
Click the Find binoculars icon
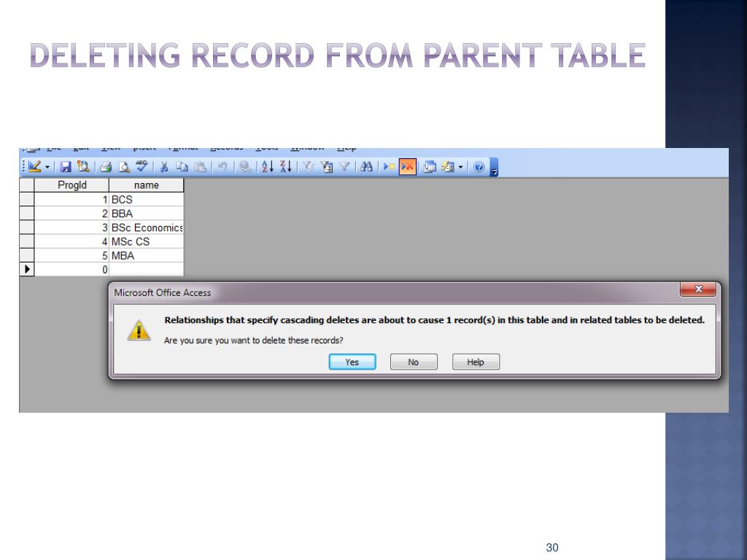[366, 167]
